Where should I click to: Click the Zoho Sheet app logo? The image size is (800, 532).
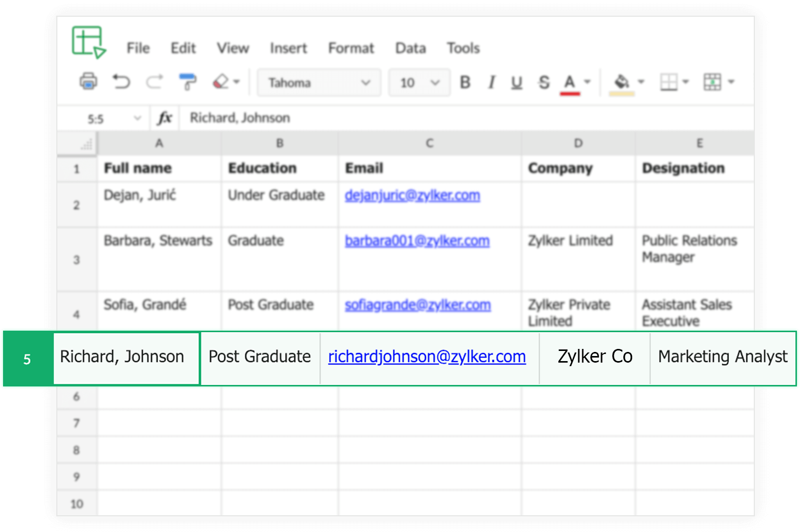click(x=88, y=42)
